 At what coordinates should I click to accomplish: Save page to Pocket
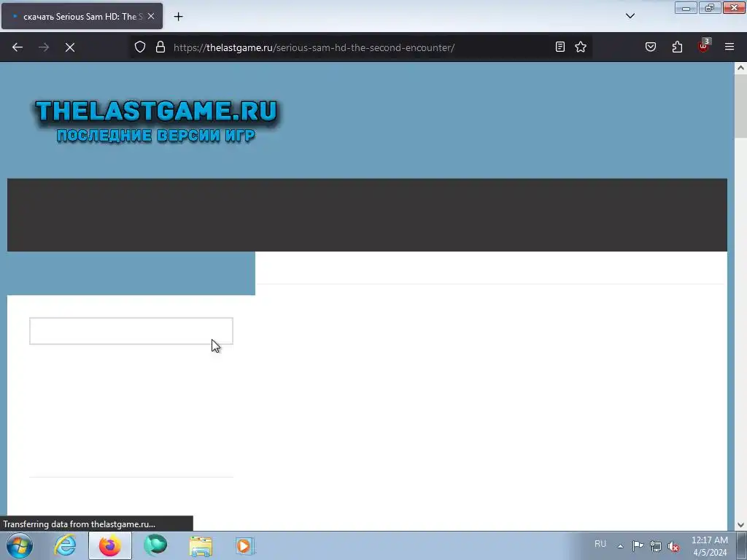tap(650, 47)
